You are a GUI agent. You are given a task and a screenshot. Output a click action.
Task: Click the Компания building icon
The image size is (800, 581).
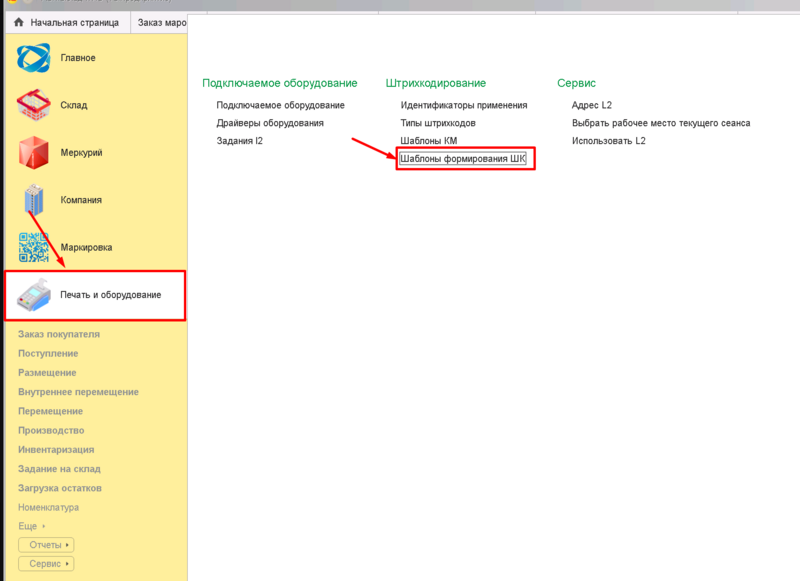click(x=34, y=199)
